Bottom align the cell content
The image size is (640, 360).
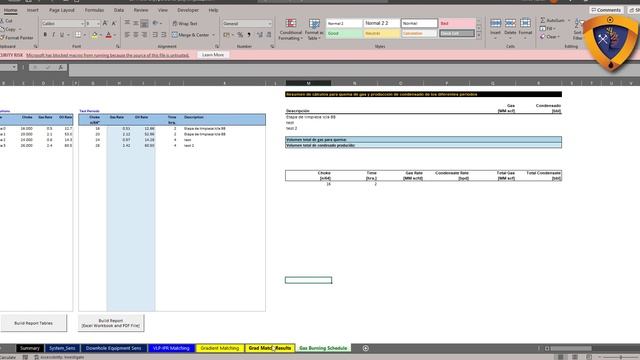tap(144, 23)
